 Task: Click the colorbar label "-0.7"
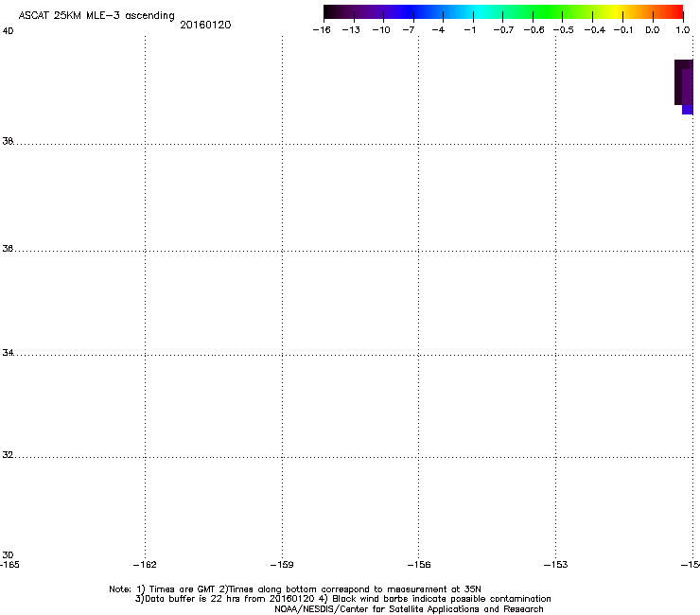click(x=503, y=30)
